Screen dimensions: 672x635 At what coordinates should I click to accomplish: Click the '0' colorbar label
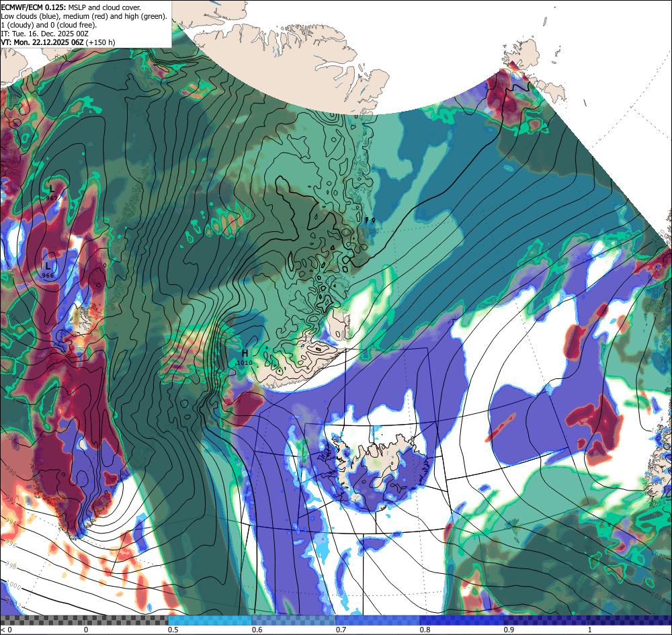(x=86, y=630)
